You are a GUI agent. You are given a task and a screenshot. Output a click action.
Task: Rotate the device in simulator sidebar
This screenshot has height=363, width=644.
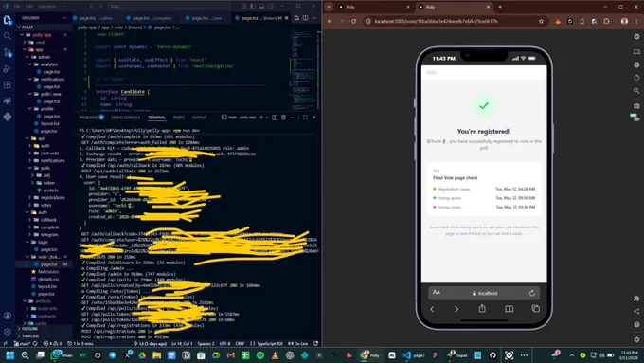[x=636, y=78]
